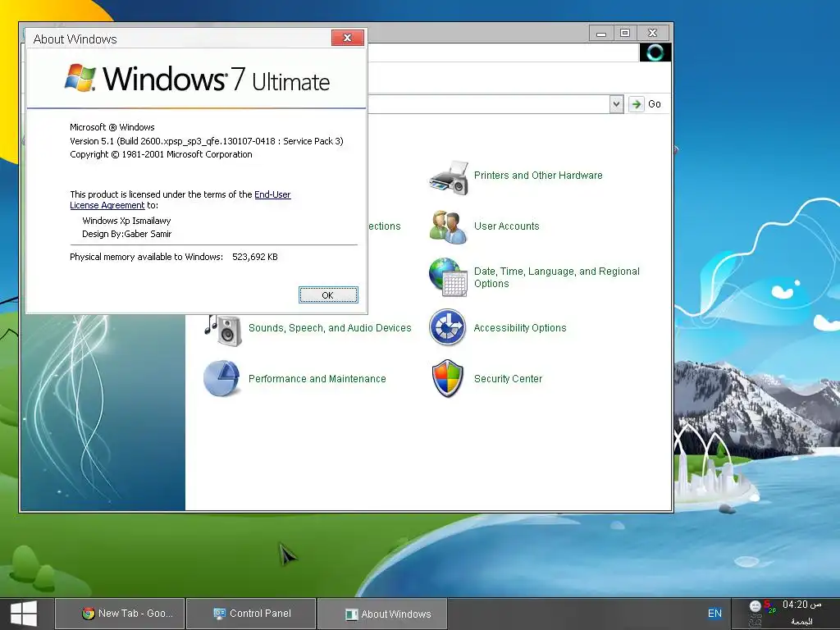
Task: Open Printers and Other Hardware category link
Action: 538,176
